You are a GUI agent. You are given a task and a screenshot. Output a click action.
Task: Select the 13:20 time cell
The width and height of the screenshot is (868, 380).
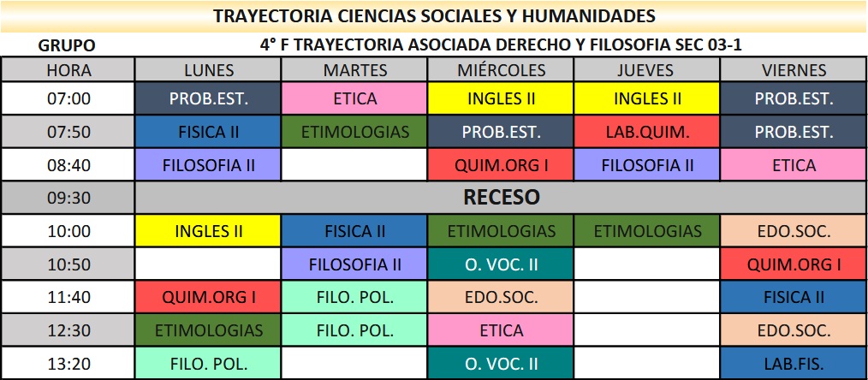(x=68, y=364)
